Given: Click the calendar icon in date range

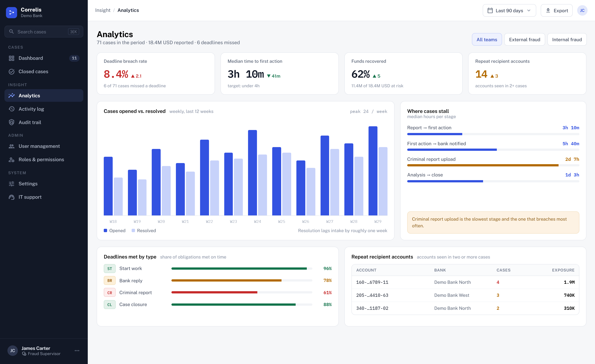Looking at the screenshot, I should (490, 10).
